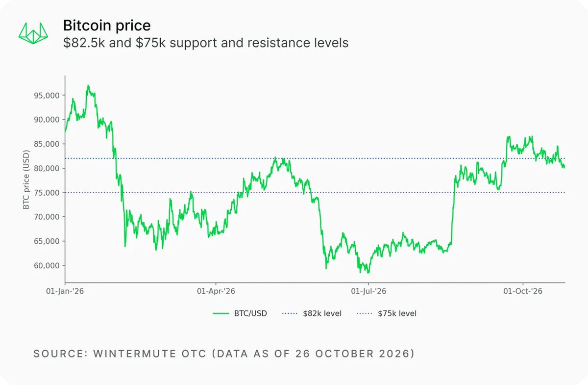This screenshot has width=588, height=385.
Task: Click the support and resistance levels subtitle
Action: click(206, 43)
